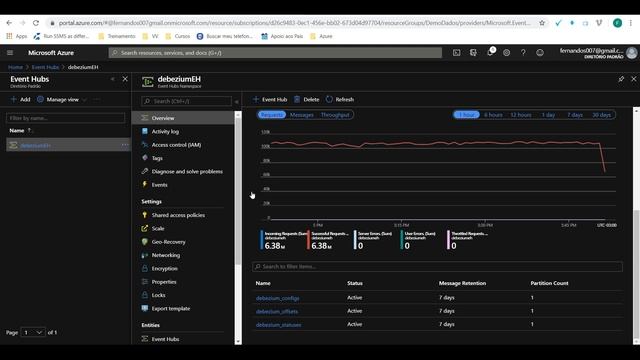Open the account avatar menu
This screenshot has width=640, height=360.
(631, 53)
